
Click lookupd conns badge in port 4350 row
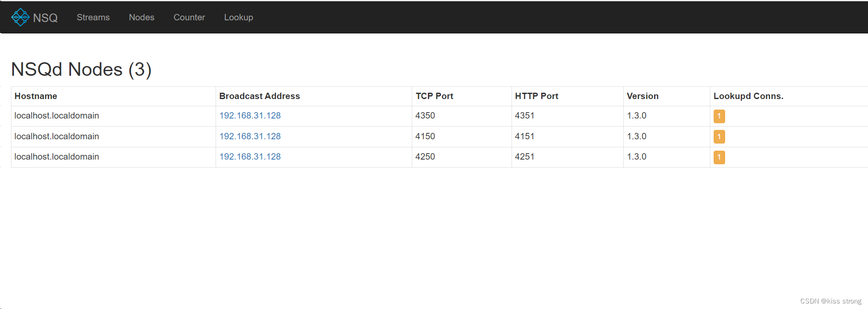719,116
